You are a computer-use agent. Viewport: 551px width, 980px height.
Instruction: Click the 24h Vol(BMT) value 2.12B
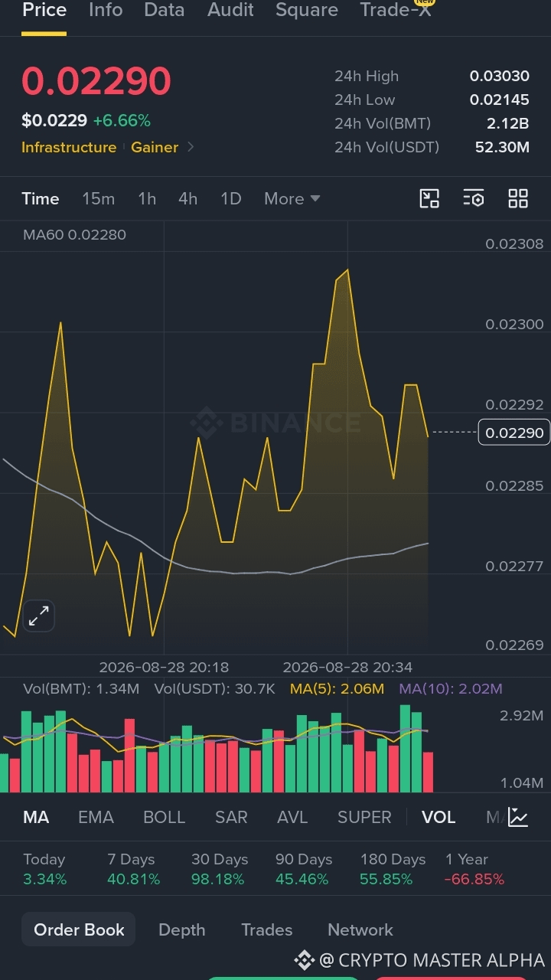[x=508, y=123]
